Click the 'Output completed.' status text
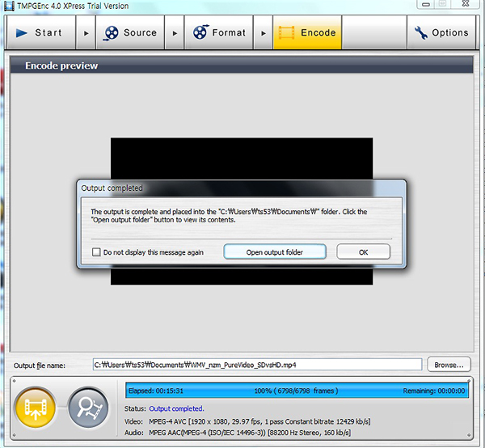The height and width of the screenshot is (448, 485). pyautogui.click(x=176, y=408)
